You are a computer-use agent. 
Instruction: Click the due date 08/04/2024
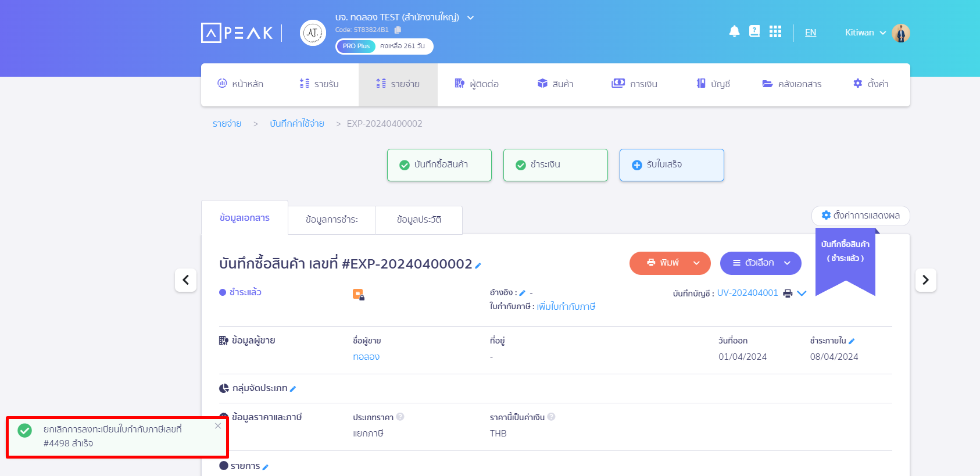click(834, 357)
